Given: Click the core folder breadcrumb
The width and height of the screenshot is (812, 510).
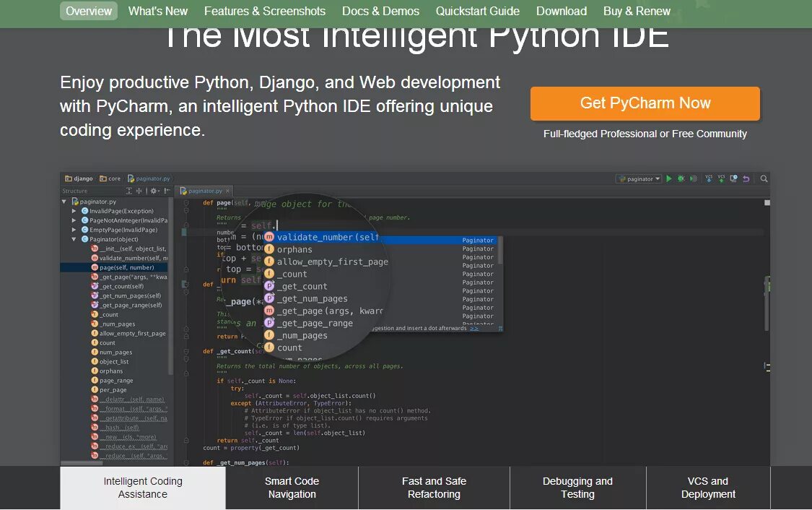Looking at the screenshot, I should point(110,179).
